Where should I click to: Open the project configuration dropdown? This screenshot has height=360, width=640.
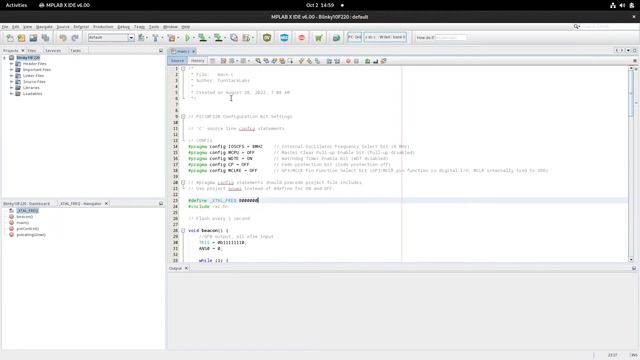(x=131, y=38)
